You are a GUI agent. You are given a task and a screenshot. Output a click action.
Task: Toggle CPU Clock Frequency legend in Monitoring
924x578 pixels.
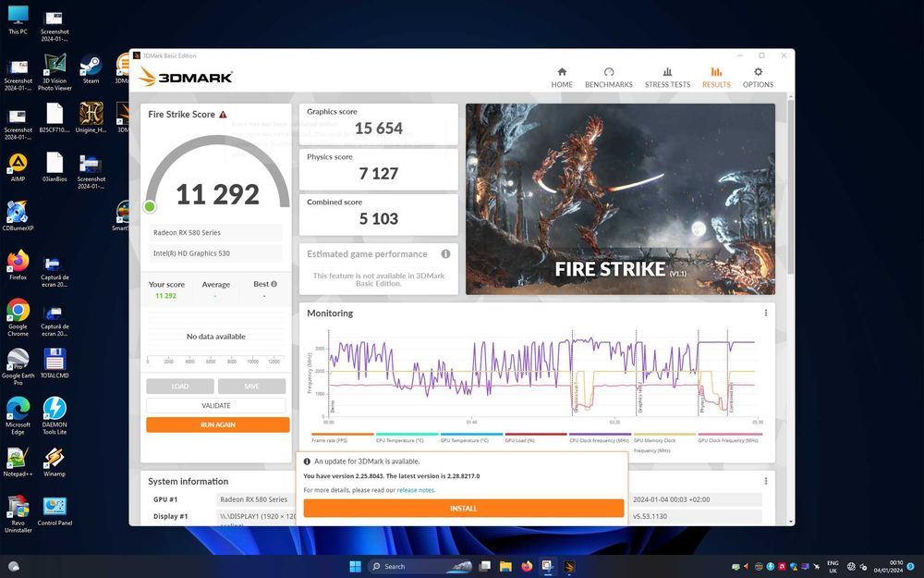pyautogui.click(x=600, y=437)
